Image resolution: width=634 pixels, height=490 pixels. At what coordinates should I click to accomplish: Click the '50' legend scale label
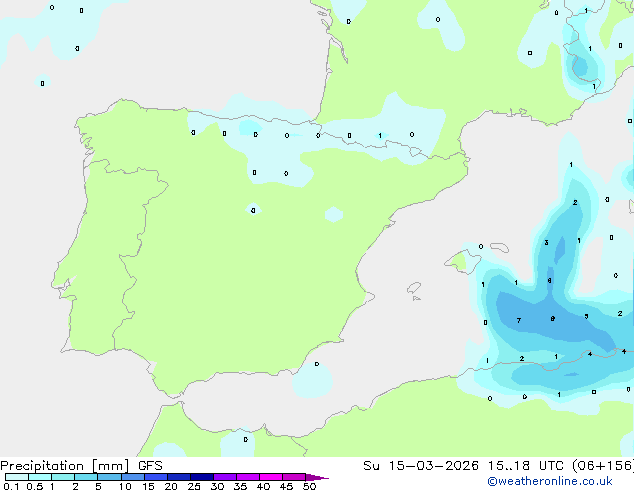(x=309, y=486)
